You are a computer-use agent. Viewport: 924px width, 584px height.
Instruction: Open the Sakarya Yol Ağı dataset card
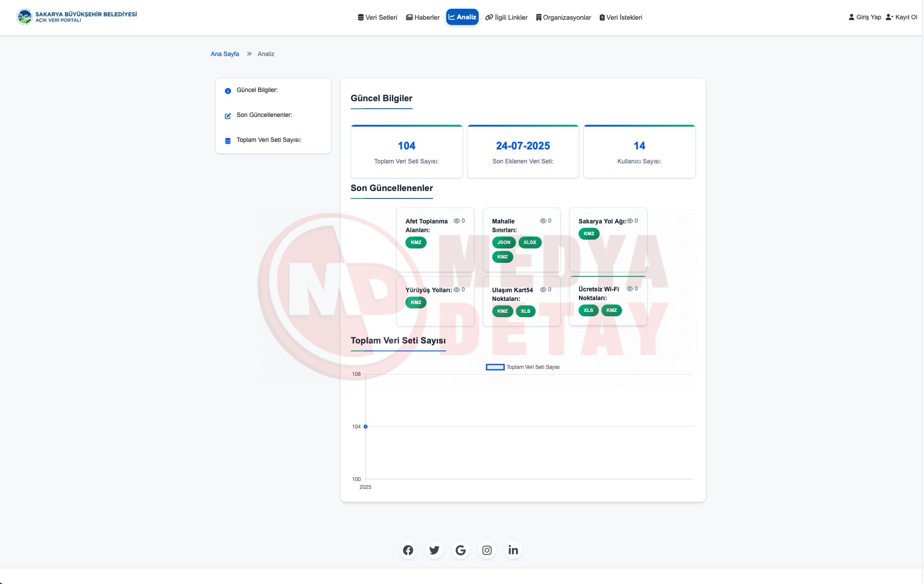(x=602, y=222)
